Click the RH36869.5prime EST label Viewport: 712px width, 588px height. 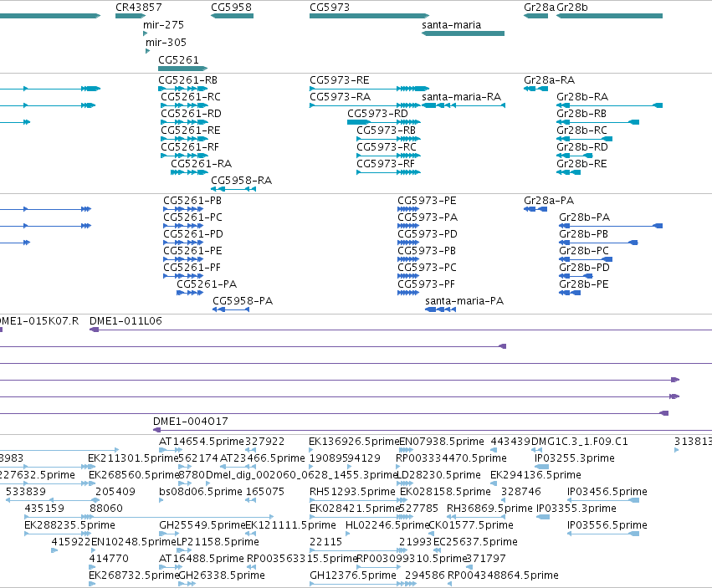point(489,508)
